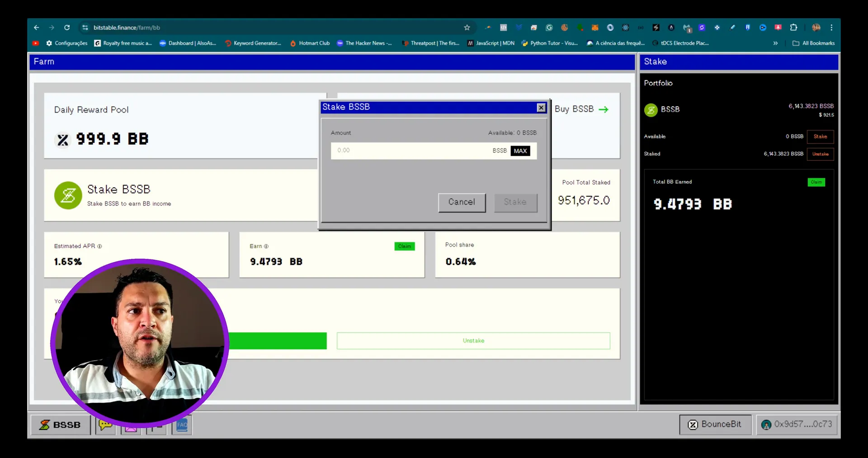
Task: Go forward in browser
Action: (52, 28)
